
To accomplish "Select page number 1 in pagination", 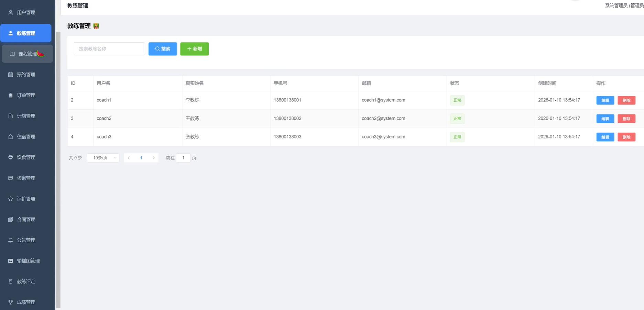I will (141, 158).
